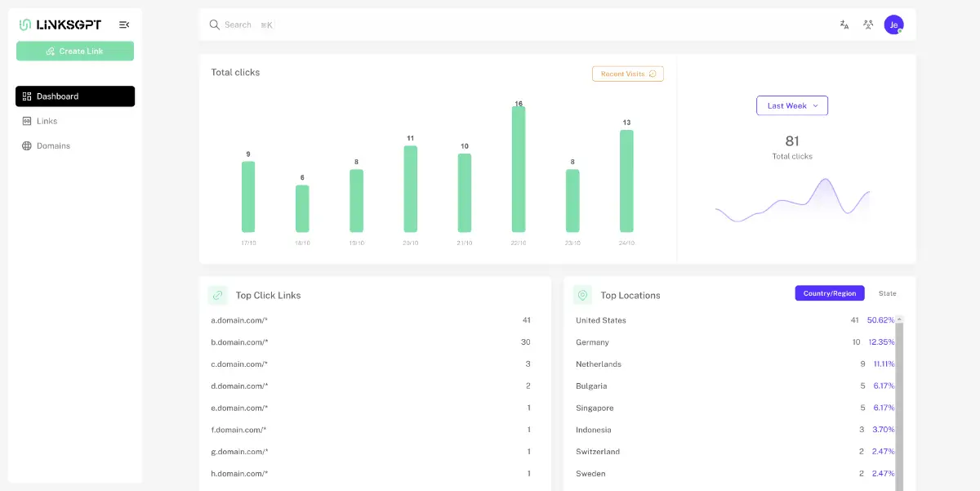The image size is (980, 491).
Task: Open the Last Week time range dropdown
Action: point(791,105)
